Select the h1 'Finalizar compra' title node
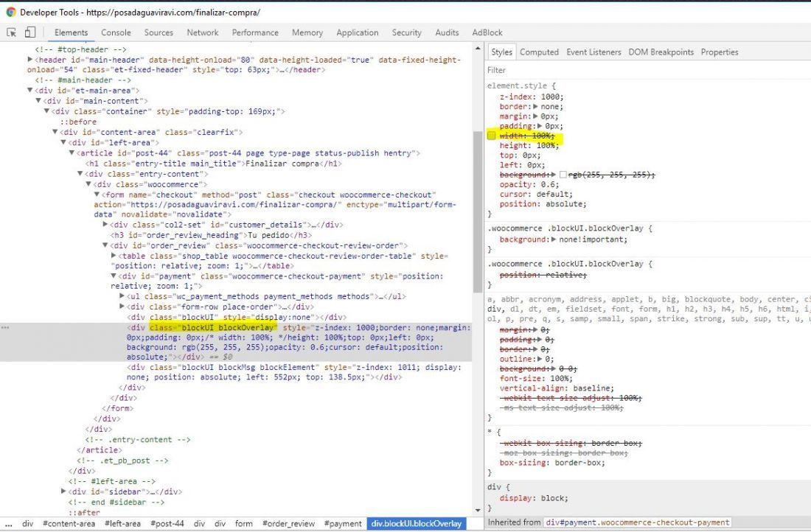This screenshot has height=532, width=811. (213, 164)
